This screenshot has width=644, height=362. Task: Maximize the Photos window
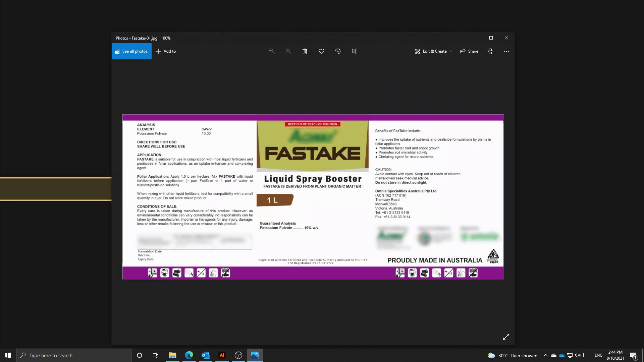tap(491, 38)
